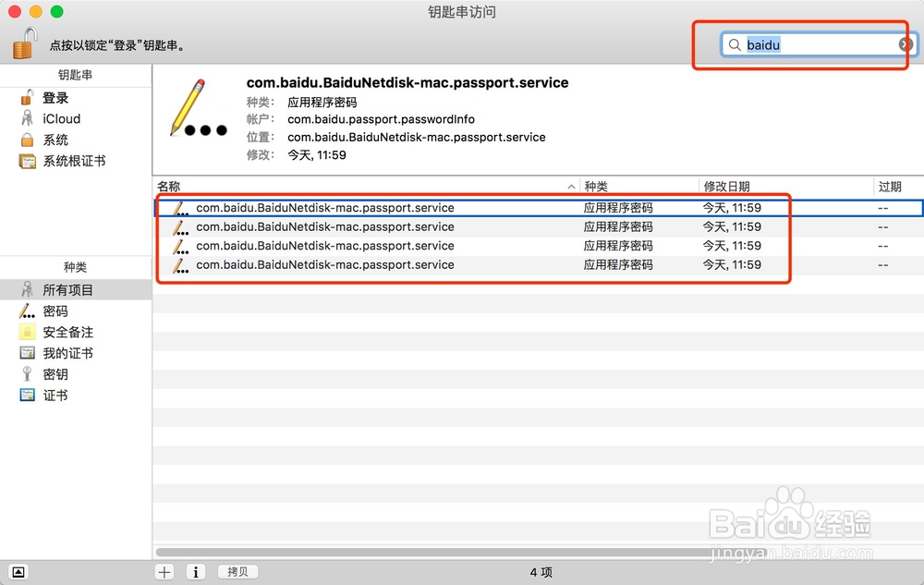This screenshot has height=585, width=924.
Task: Click the 我的证书 icon
Action: 27,353
